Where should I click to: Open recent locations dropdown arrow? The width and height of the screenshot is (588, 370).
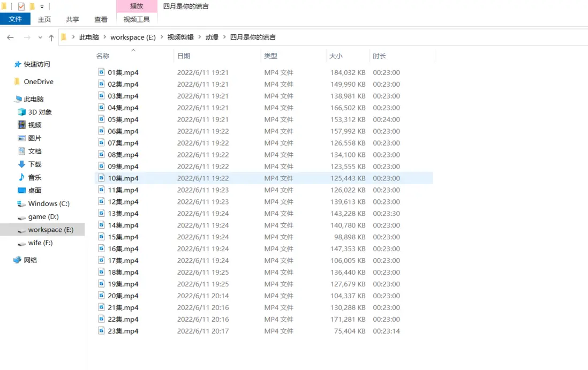pos(40,37)
